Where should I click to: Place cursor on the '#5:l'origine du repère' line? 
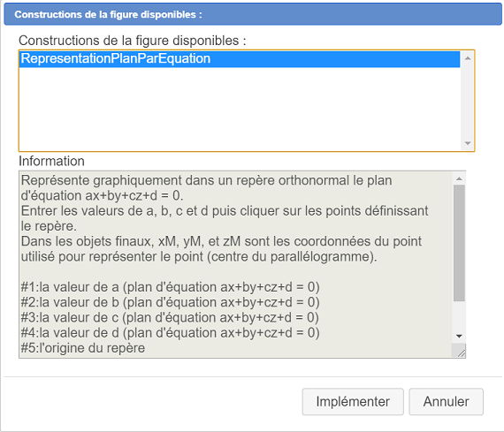[83, 348]
